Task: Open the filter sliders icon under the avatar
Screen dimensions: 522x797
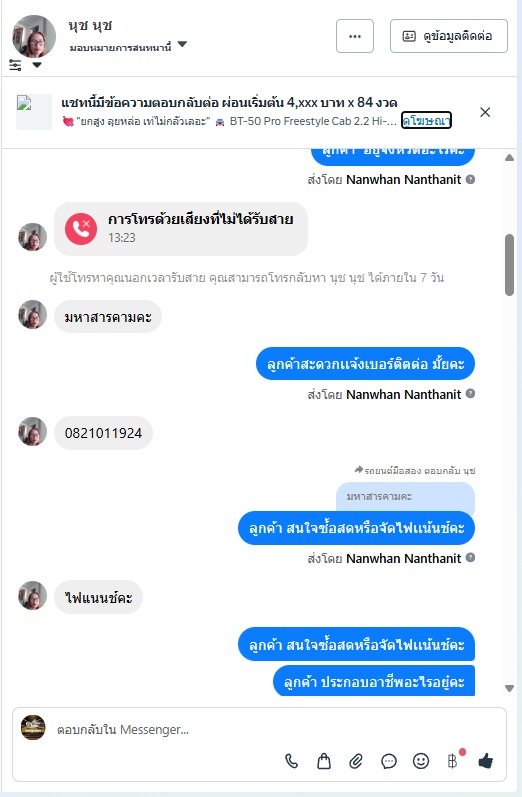Action: [15, 65]
